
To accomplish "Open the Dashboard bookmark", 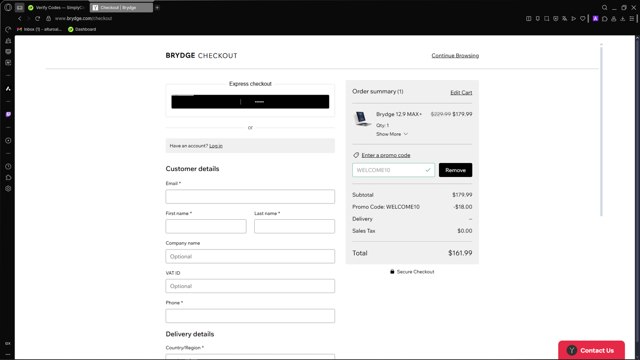I will tap(82, 29).
